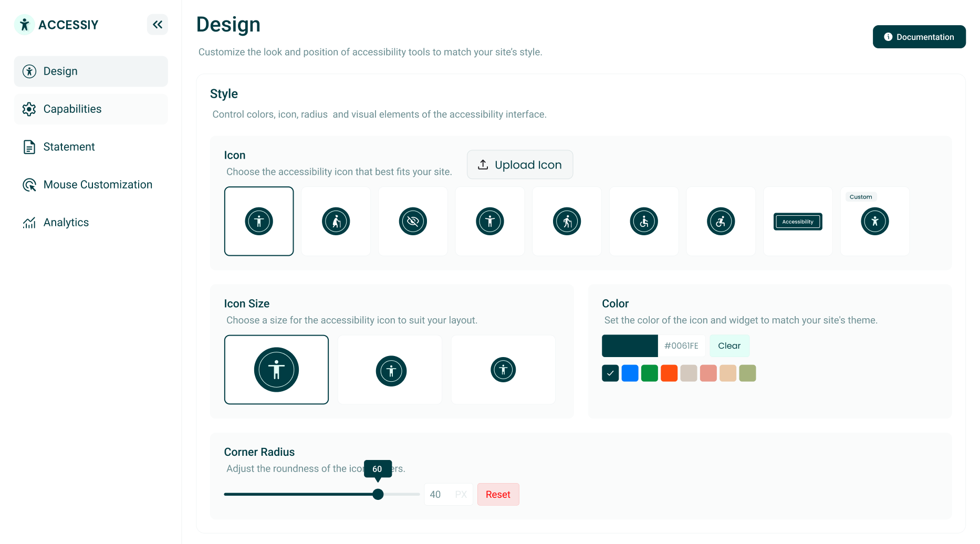Clear the selected widget color
This screenshot has width=980, height=544.
tap(729, 346)
